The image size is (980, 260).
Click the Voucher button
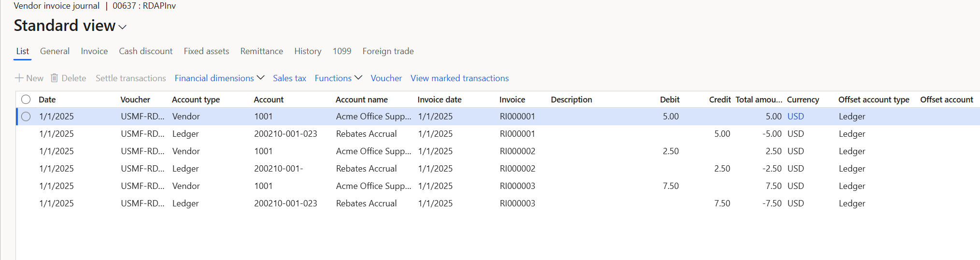386,78
